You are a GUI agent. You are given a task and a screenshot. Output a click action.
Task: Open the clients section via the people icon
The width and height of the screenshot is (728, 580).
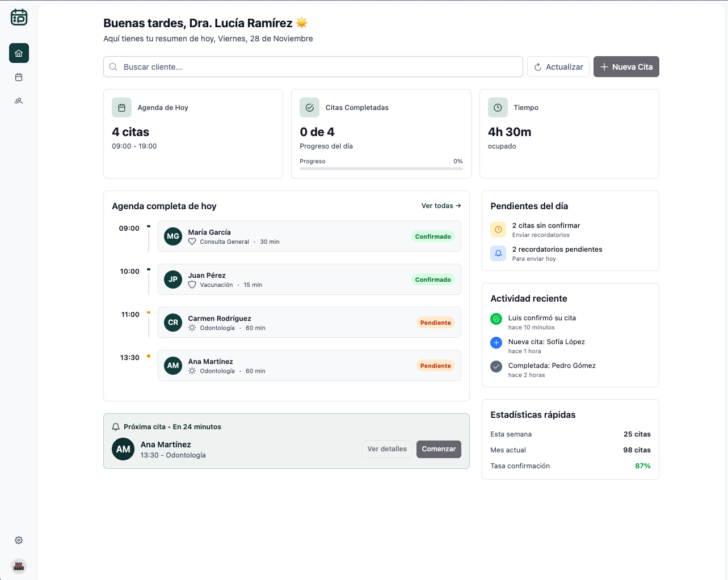(19, 101)
